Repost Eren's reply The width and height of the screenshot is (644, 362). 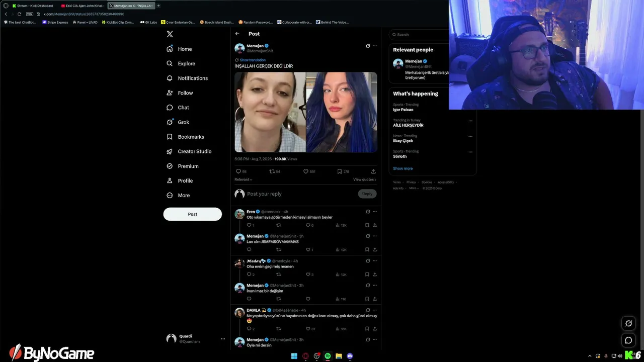[x=278, y=225]
